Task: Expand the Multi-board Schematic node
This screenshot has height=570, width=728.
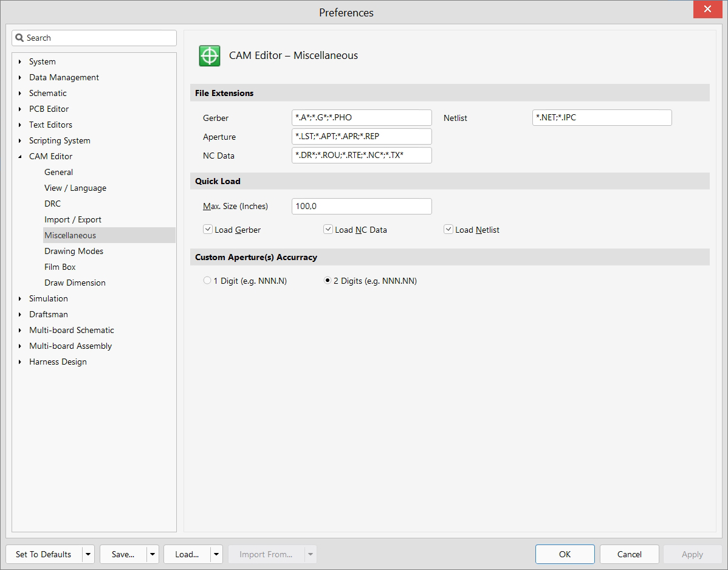Action: click(x=20, y=330)
